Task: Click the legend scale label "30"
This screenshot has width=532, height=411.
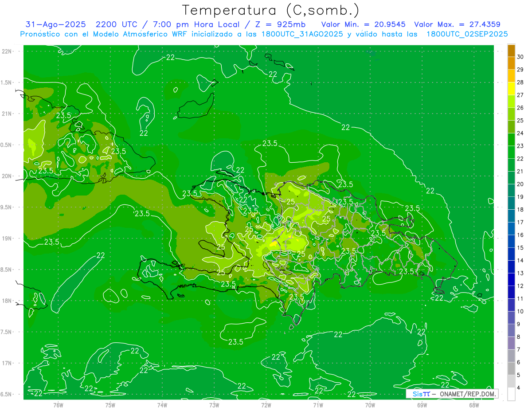Action: (x=520, y=57)
